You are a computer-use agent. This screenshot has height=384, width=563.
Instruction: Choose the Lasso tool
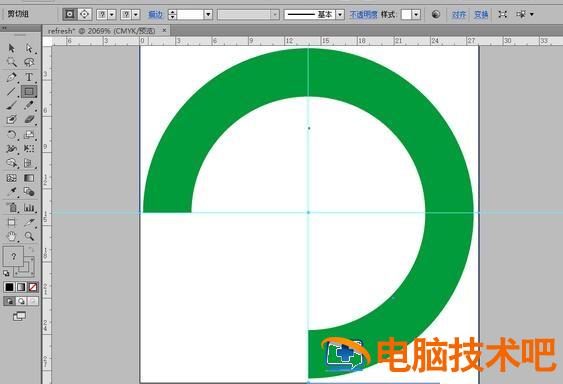click(29, 62)
